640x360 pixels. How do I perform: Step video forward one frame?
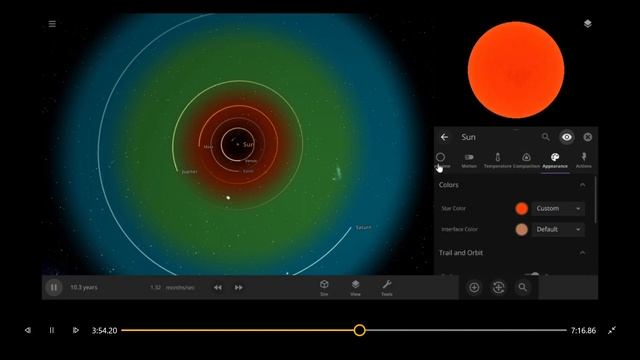pos(76,330)
